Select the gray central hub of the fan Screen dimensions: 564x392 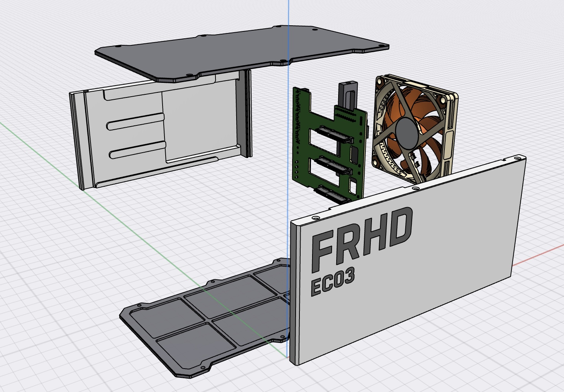407,133
